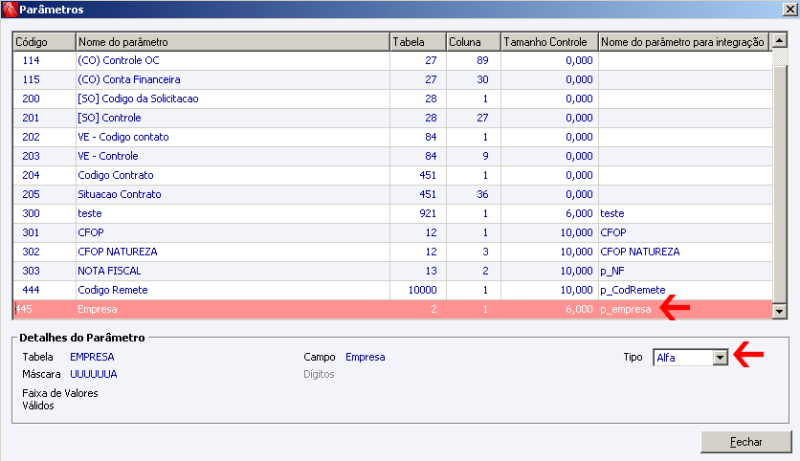The width and height of the screenshot is (800, 461).
Task: Click integration name p_CodRemete
Action: click(x=633, y=290)
